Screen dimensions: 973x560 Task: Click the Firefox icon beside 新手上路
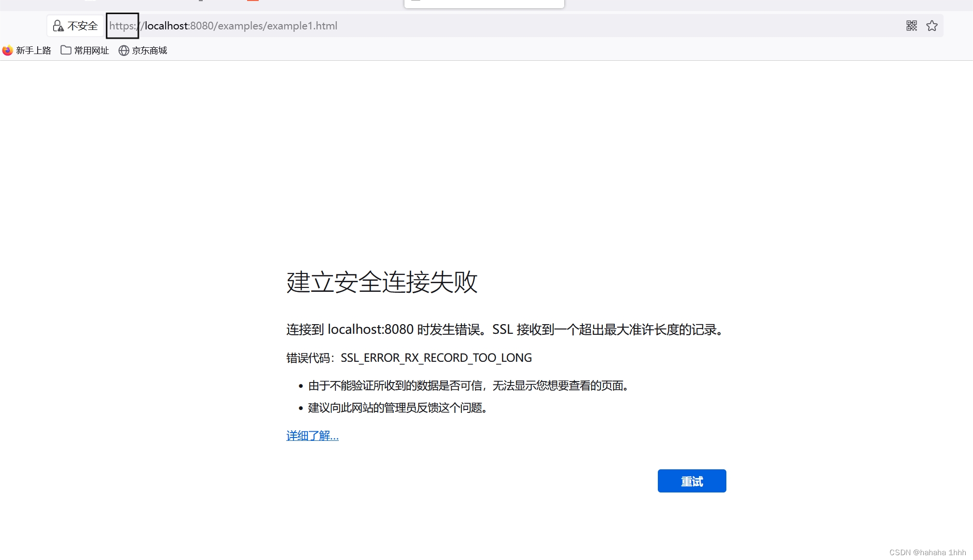7,50
